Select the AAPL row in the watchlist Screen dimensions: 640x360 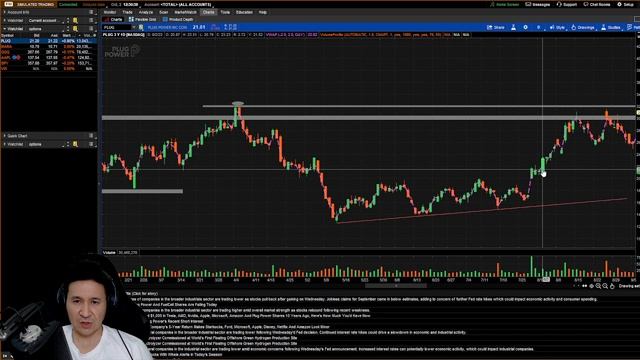(48, 58)
